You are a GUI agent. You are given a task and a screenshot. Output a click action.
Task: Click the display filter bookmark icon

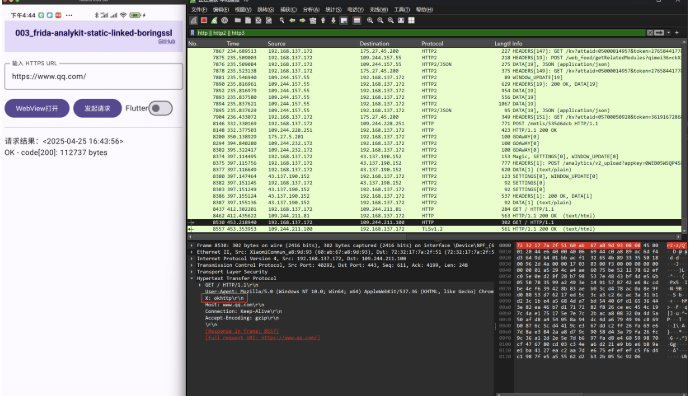(192, 33)
